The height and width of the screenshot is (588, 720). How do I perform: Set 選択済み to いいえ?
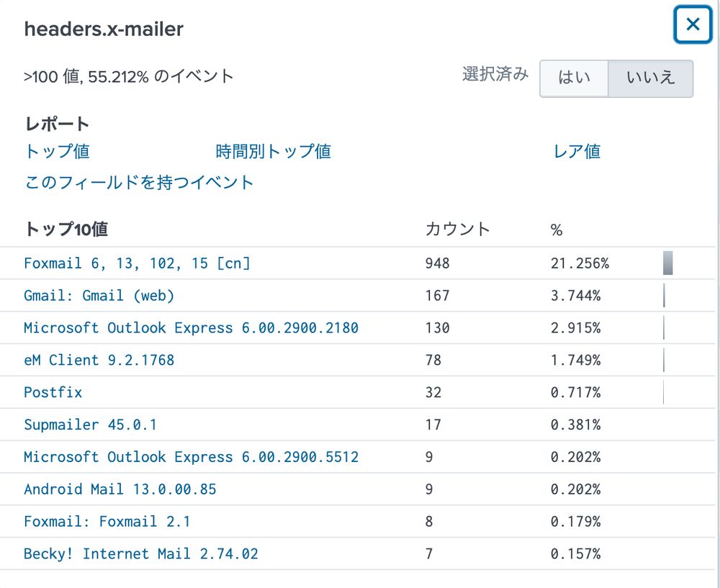point(651,78)
